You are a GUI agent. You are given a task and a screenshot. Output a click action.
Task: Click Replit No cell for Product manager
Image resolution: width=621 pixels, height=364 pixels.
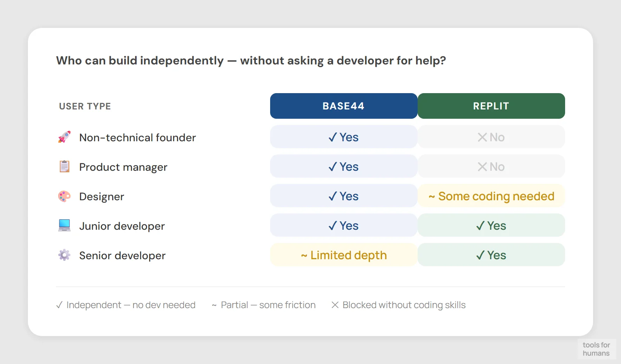(491, 166)
